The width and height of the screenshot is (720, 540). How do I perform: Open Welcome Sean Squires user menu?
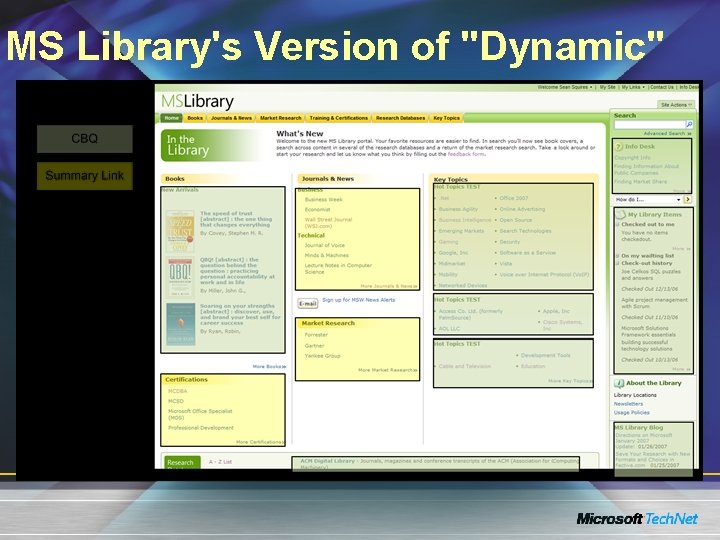pos(564,87)
